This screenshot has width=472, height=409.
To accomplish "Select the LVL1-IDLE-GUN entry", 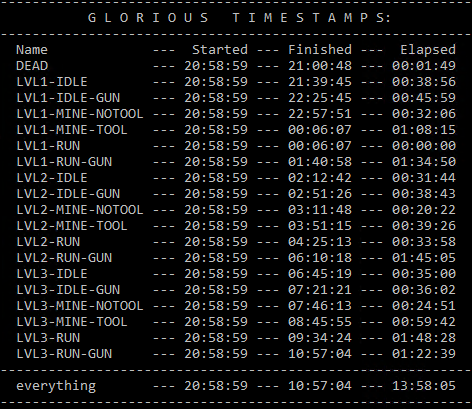I will pyautogui.click(x=68, y=98).
